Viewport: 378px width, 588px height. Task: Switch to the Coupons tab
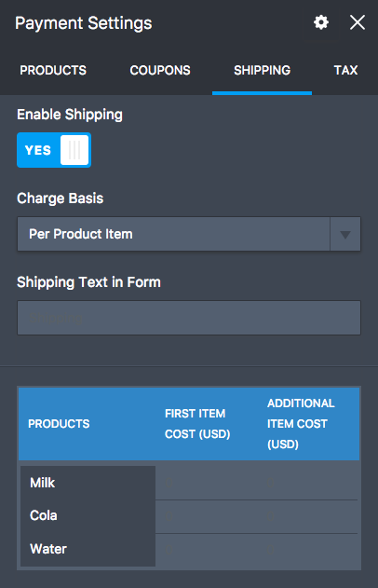pos(160,70)
